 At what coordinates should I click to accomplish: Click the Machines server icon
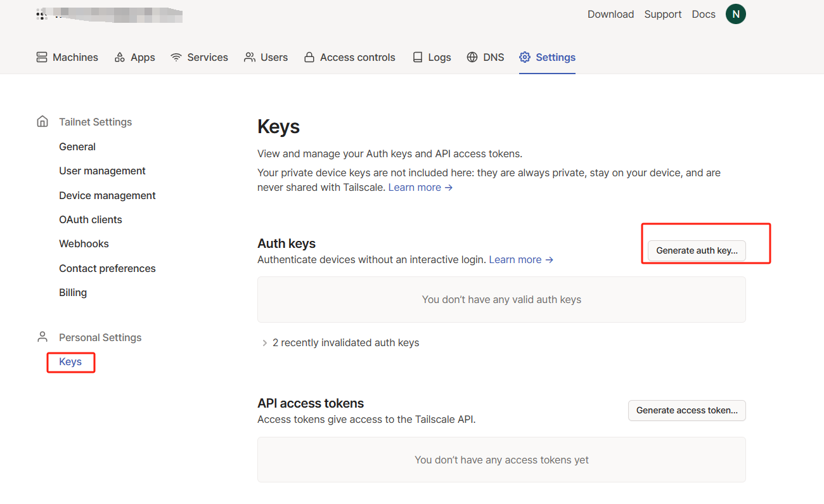click(42, 57)
